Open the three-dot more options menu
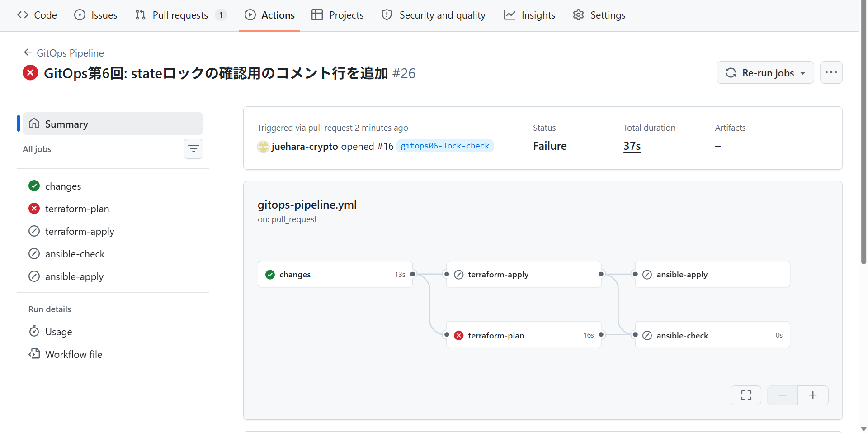 [x=831, y=72]
